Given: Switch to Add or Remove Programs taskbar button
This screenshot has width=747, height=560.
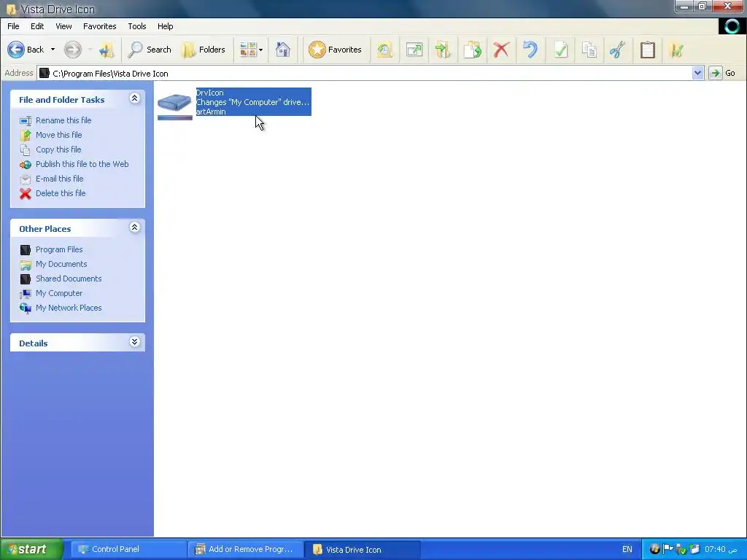Looking at the screenshot, I should click(246, 549).
